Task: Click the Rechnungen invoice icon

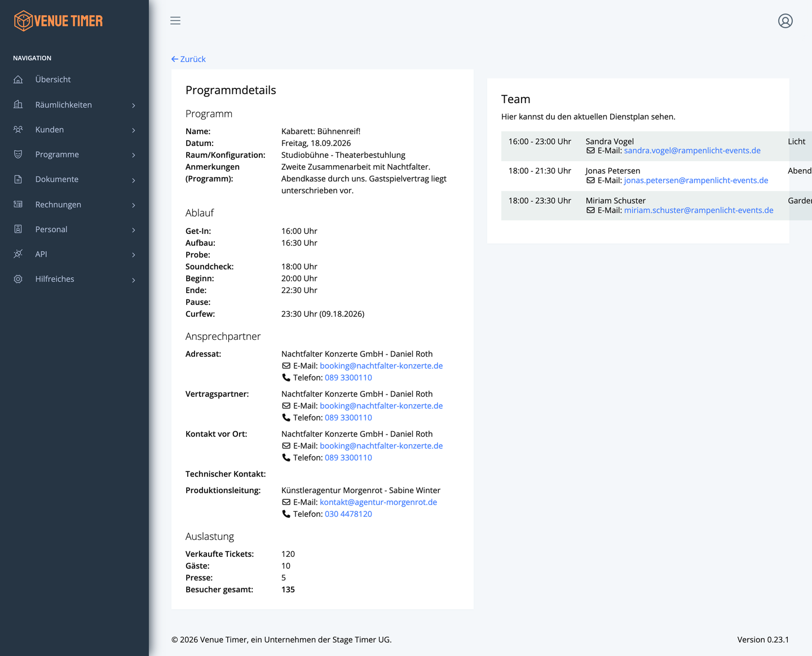Action: tap(18, 205)
